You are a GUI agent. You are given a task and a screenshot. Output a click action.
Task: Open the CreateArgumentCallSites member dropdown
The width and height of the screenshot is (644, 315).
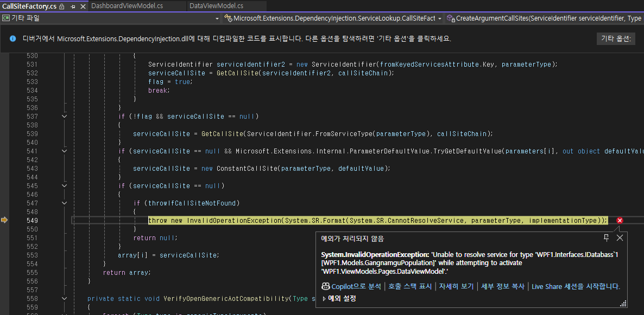click(545, 18)
